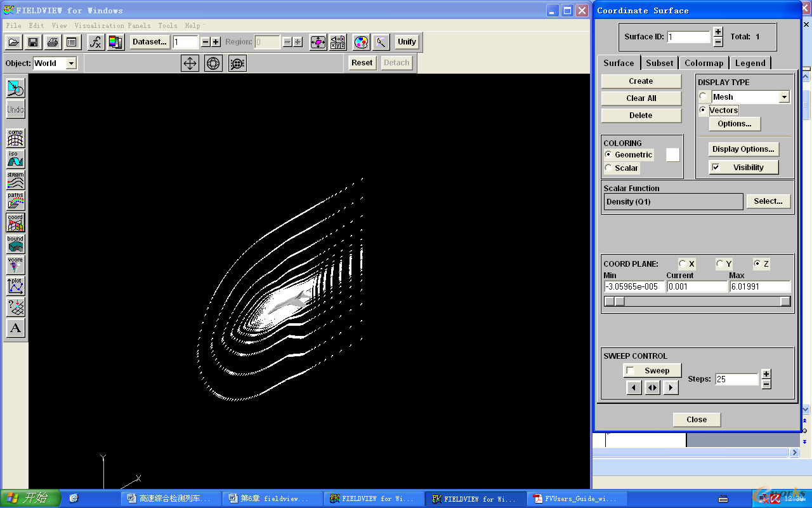Click the iso-surface tool icon
The height and width of the screenshot is (508, 812).
(x=15, y=159)
